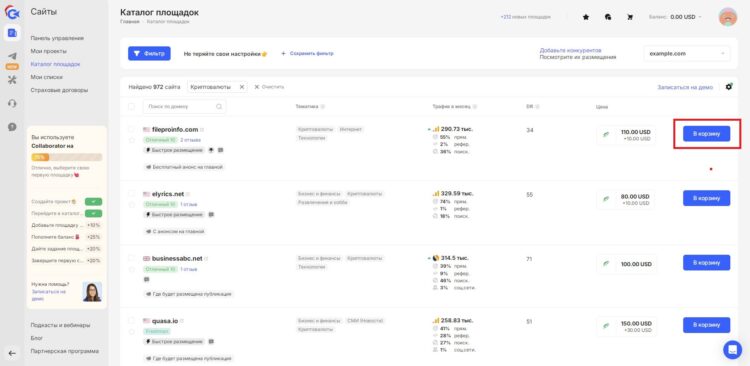750x366 pixels.
Task: Toggle favorite star for quasa.io
Action: pos(131,331)
